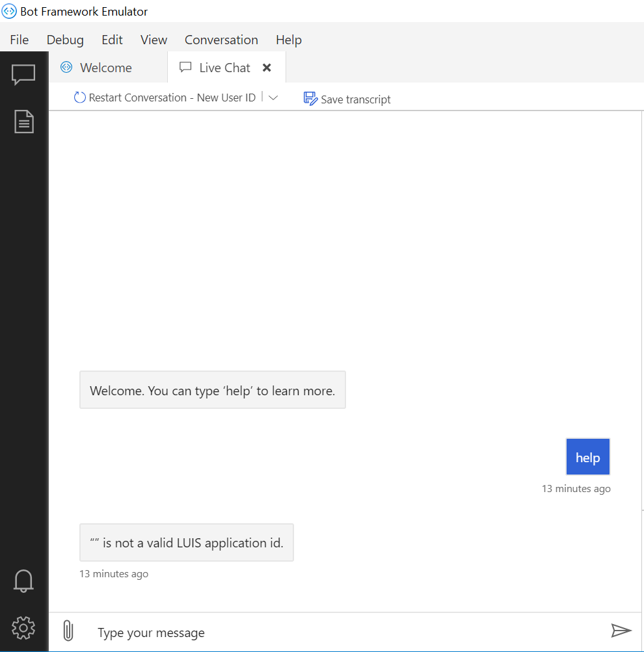This screenshot has height=652, width=644.
Task: Open the notifications bell in the sidebar
Action: 23,580
